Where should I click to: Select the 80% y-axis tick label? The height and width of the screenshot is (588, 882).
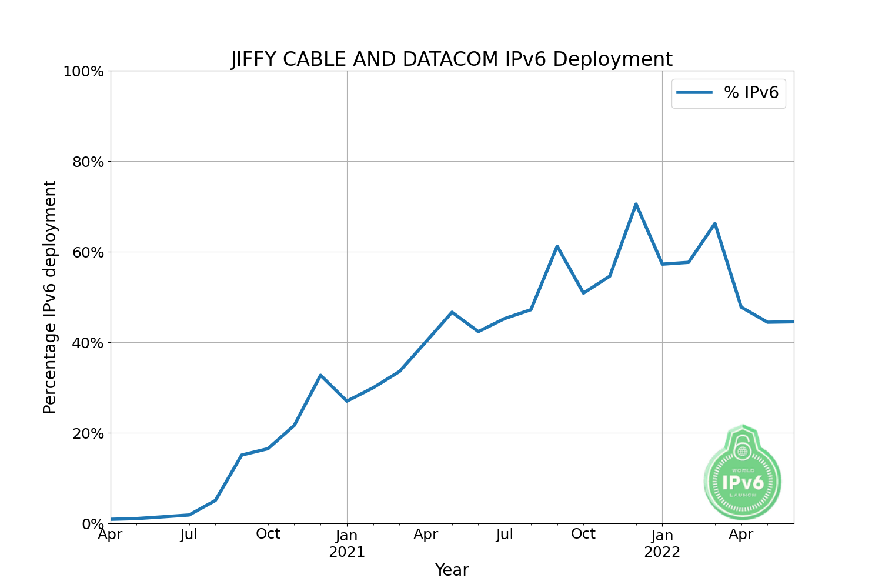(88, 162)
